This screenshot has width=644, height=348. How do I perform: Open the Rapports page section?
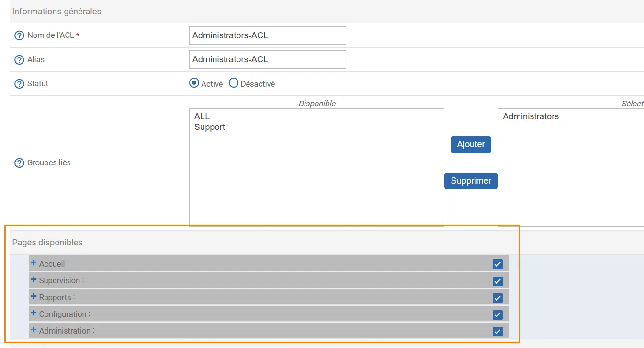coord(33,297)
